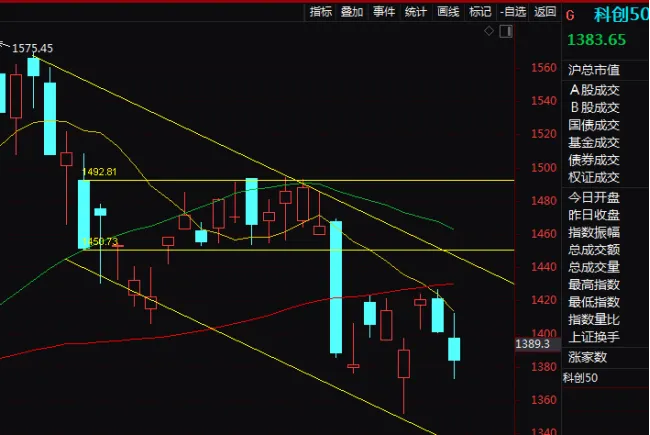Click the 1492.81 horizontal line label
Image resolution: width=650 pixels, height=435 pixels.
pos(99,172)
